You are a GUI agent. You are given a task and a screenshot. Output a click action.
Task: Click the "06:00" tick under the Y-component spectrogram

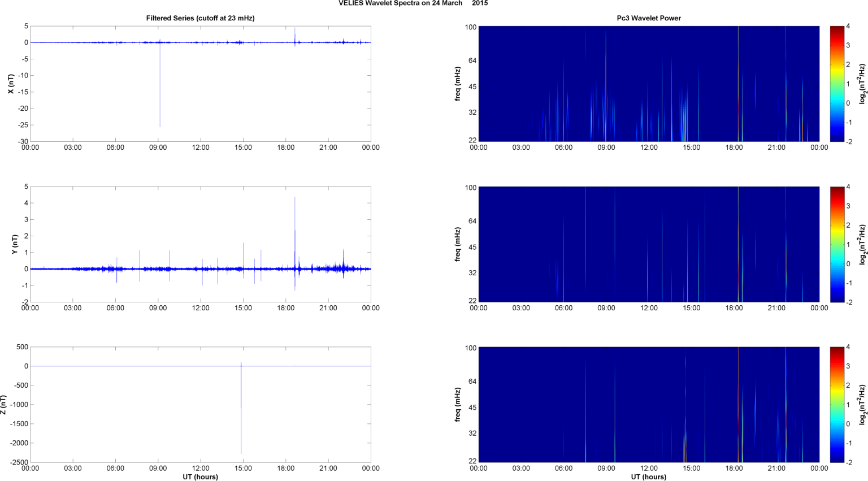(x=563, y=308)
